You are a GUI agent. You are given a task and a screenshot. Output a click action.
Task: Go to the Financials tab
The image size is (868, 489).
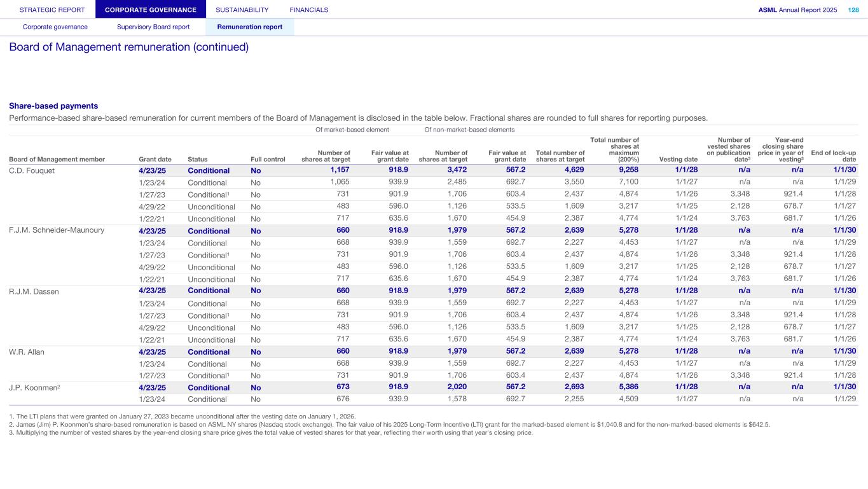tap(308, 10)
